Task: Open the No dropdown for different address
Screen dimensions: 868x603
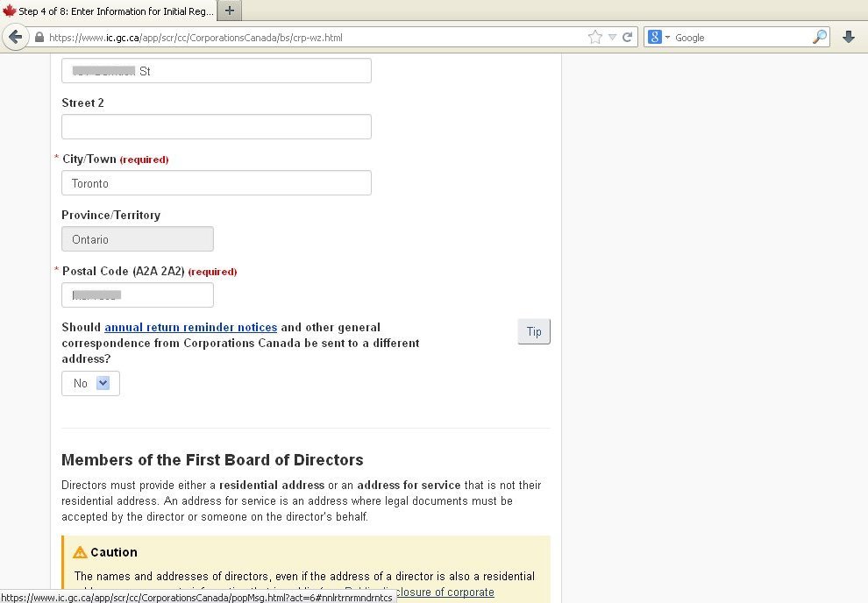Action: pyautogui.click(x=90, y=383)
